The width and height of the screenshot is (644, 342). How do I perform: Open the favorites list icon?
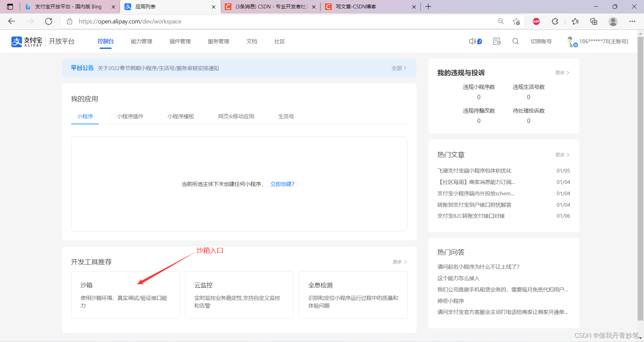coord(575,21)
